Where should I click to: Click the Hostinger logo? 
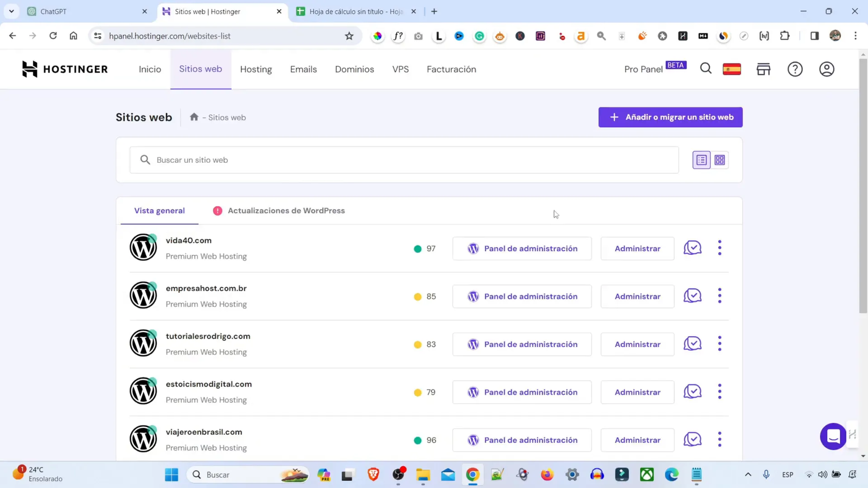pos(64,69)
